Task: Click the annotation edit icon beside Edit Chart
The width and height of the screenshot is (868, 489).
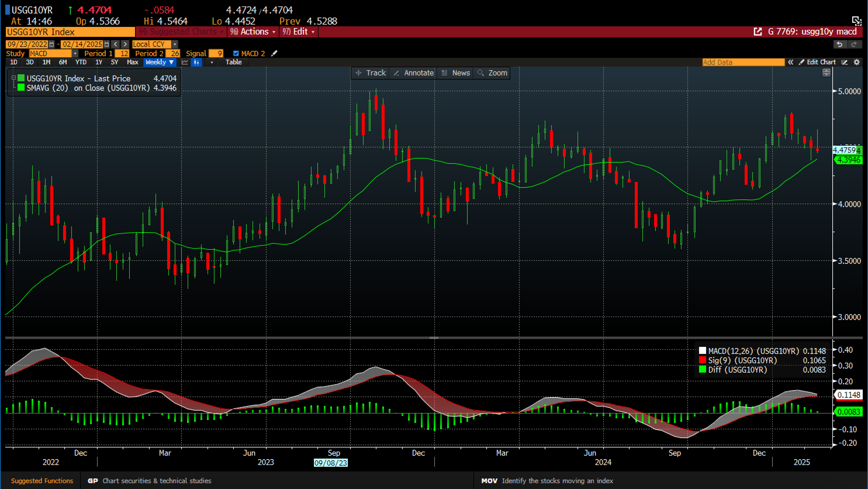Action: pyautogui.click(x=844, y=62)
